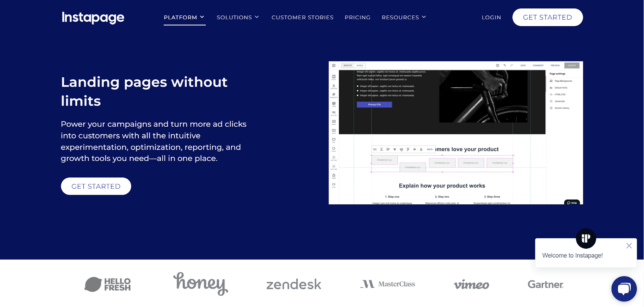Click the honey logo

coord(200,284)
